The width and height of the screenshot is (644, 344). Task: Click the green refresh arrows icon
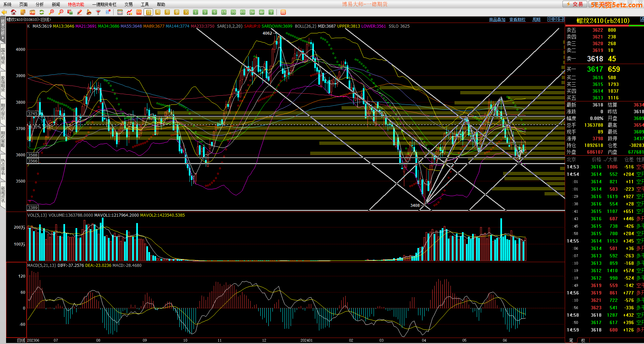click(x=42, y=12)
